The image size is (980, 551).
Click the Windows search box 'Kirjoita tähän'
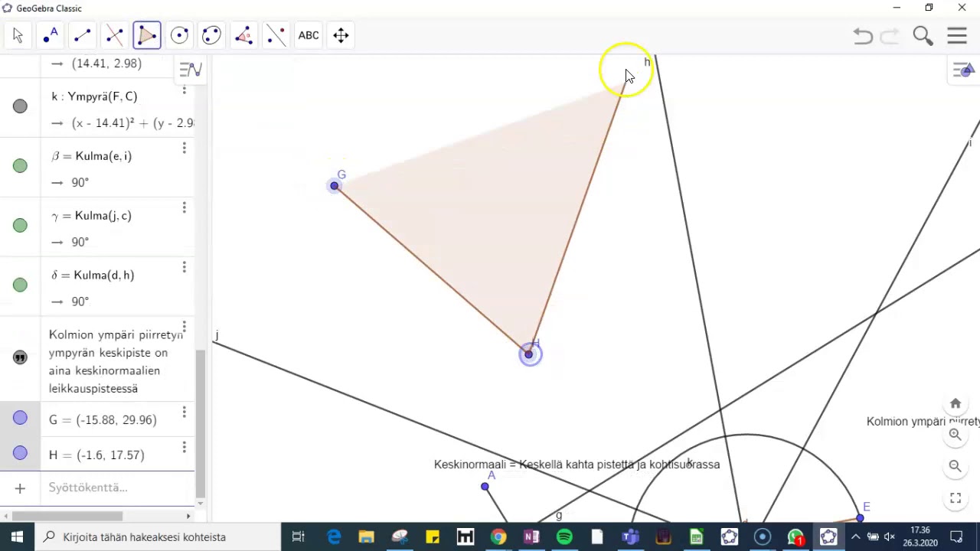click(158, 537)
